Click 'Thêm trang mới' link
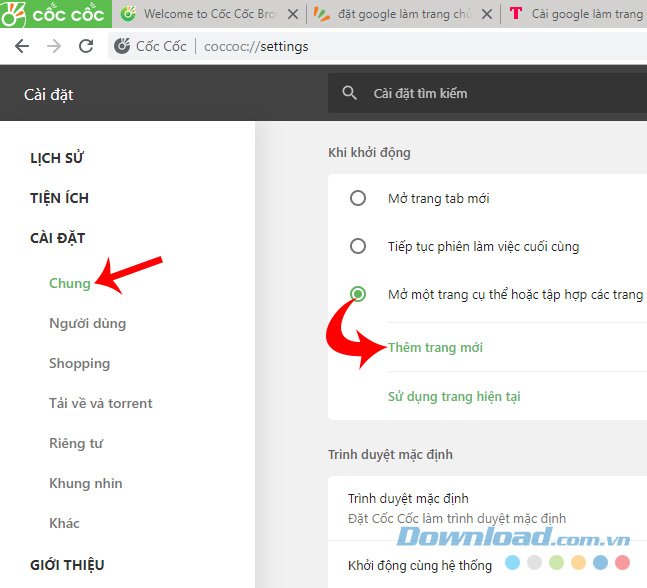The image size is (647, 588). (x=435, y=347)
